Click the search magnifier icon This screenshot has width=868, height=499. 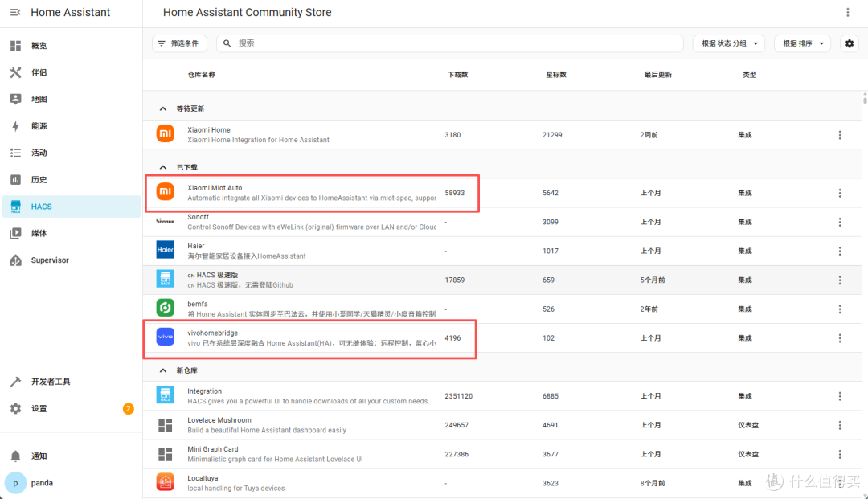tap(227, 43)
